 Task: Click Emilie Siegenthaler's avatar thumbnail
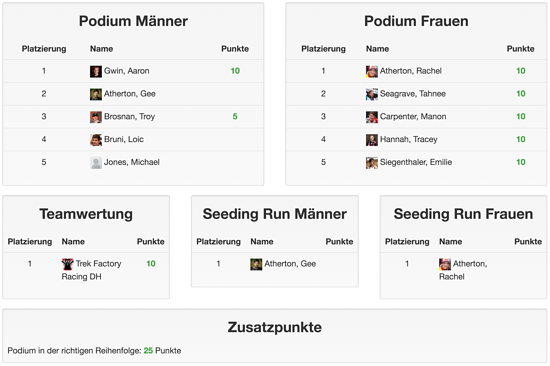[372, 162]
